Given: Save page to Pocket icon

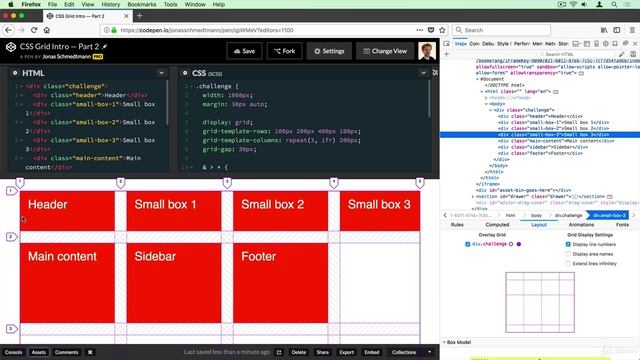Looking at the screenshot, I should tap(431, 30).
